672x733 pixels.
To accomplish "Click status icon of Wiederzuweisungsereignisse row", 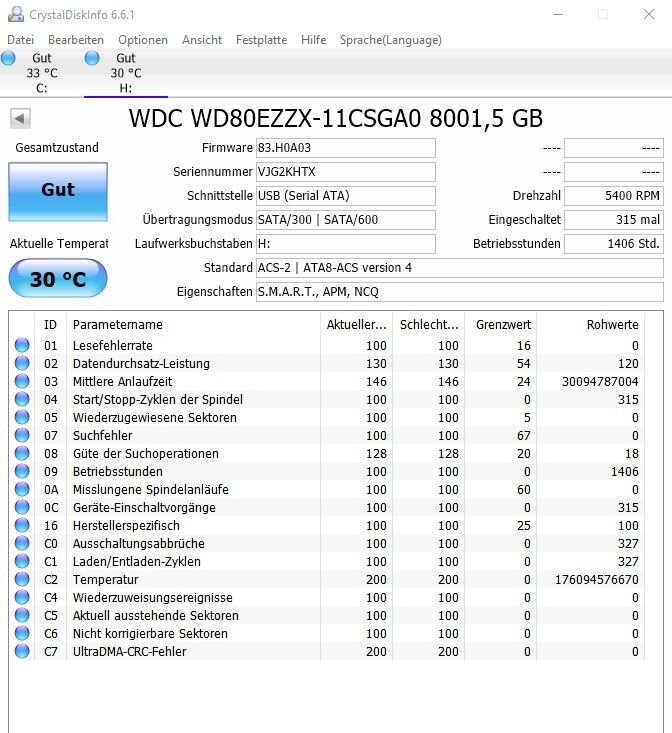I will (22, 597).
